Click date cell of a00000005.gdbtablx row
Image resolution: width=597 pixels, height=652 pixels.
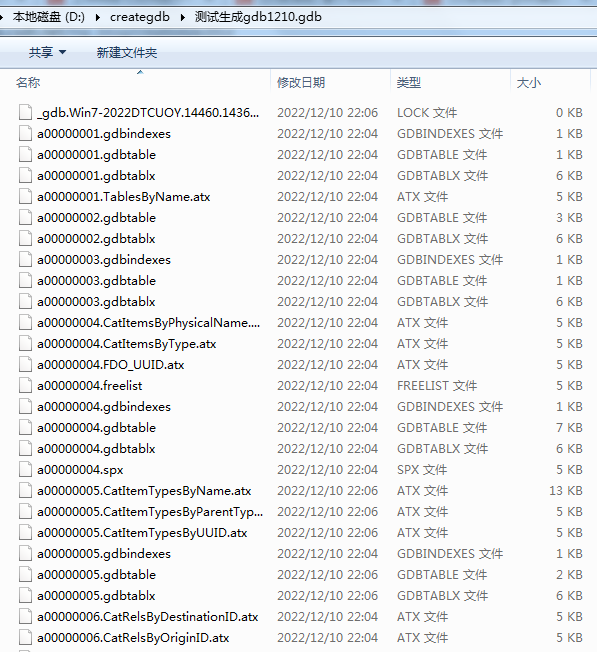(x=328, y=595)
